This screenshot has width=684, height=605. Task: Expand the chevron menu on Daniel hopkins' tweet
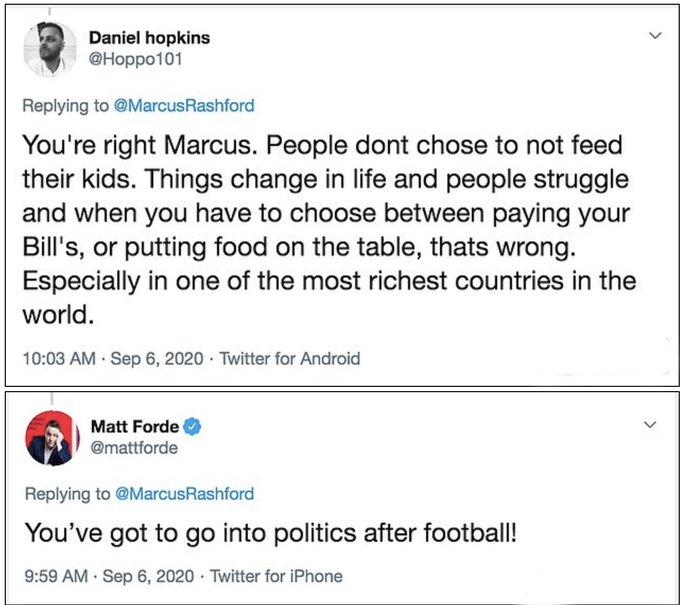[x=655, y=37]
